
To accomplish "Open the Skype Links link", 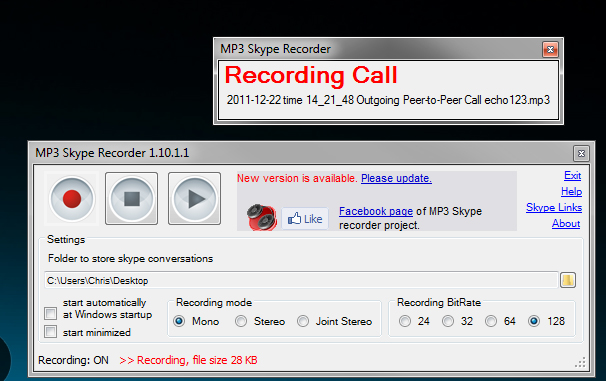I will (x=554, y=208).
